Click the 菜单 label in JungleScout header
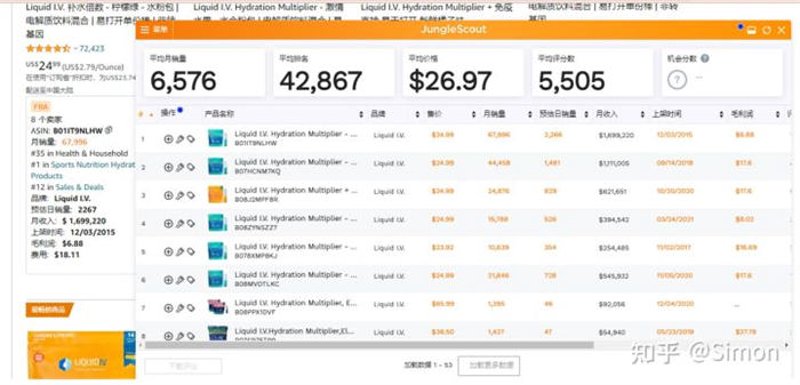 [x=160, y=30]
